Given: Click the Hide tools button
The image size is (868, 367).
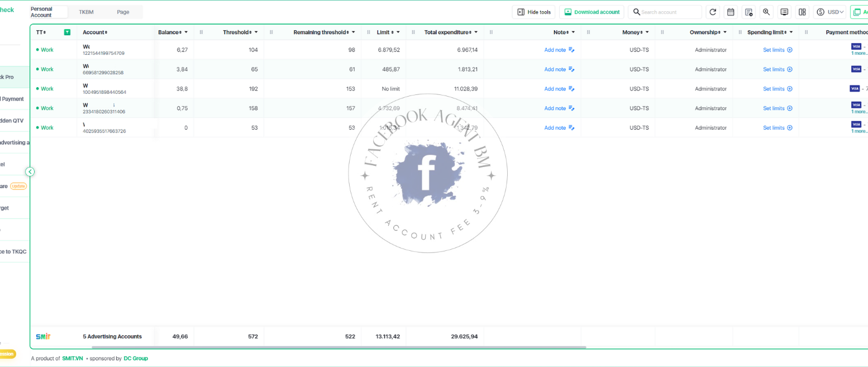Looking at the screenshot, I should click(533, 12).
